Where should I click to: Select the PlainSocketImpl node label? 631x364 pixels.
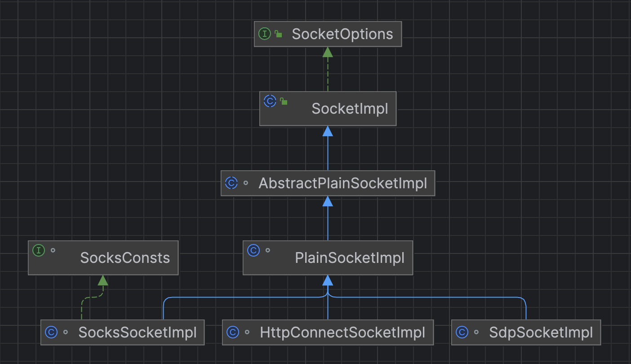coord(350,258)
